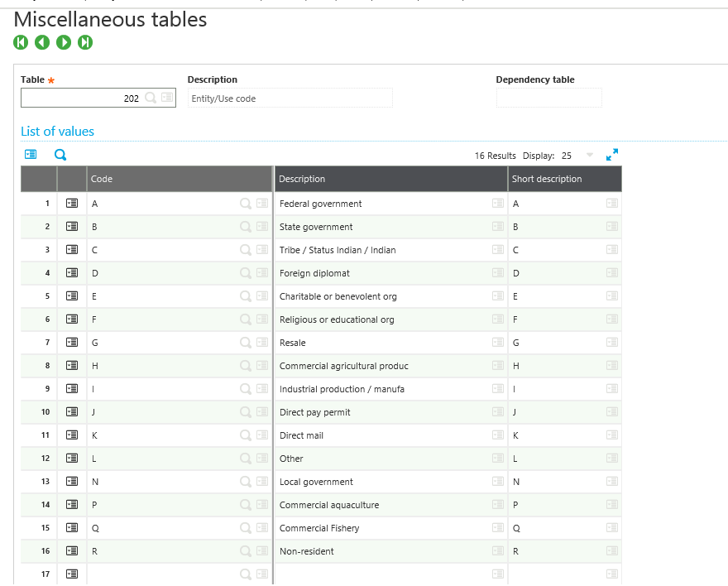The width and height of the screenshot is (728, 586).
Task: Click the previous record green arrow
Action: click(42, 42)
